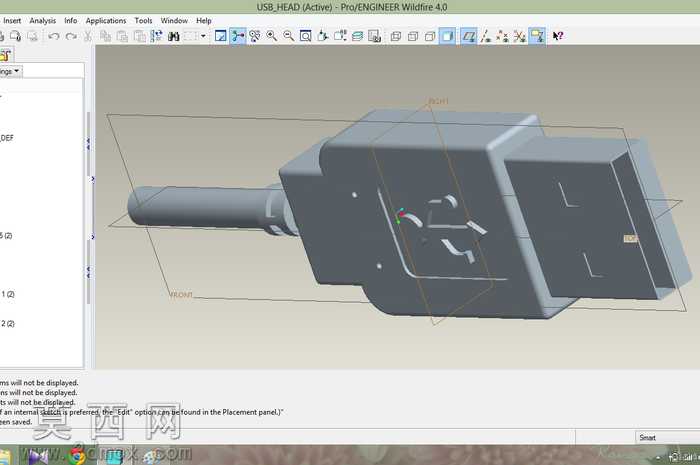Click the Redo arrow icon
Viewport: 700px width, 465px height.
point(71,36)
